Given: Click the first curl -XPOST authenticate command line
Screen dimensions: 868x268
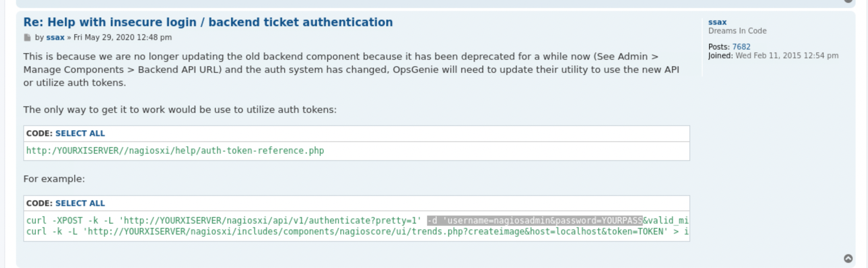Looking at the screenshot, I should [357, 221].
